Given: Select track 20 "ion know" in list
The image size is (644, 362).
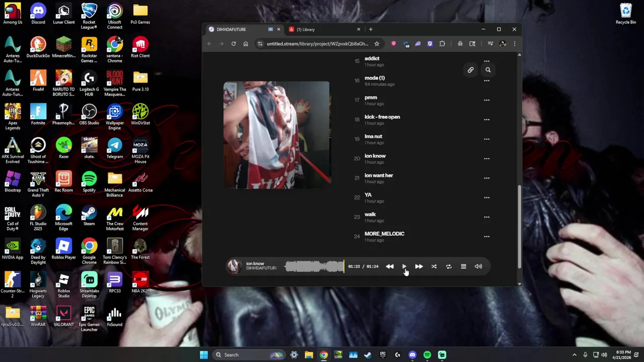Looking at the screenshot, I should pos(375,156).
